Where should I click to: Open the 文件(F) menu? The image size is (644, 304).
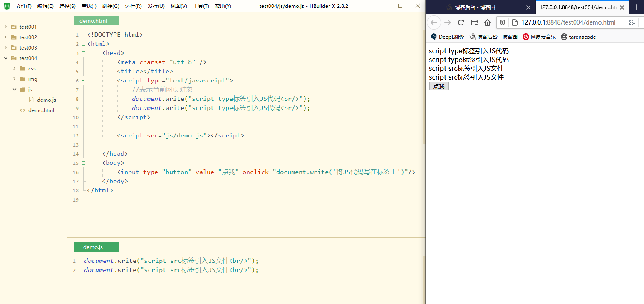pos(24,6)
